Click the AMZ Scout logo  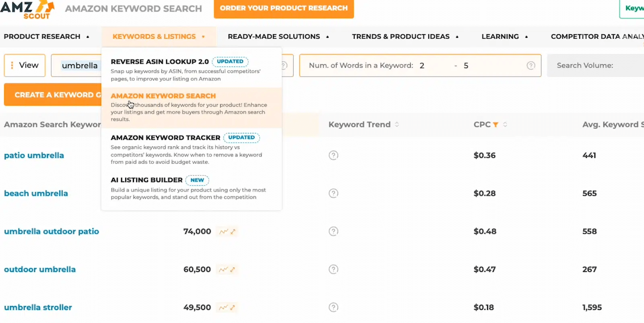[27, 10]
